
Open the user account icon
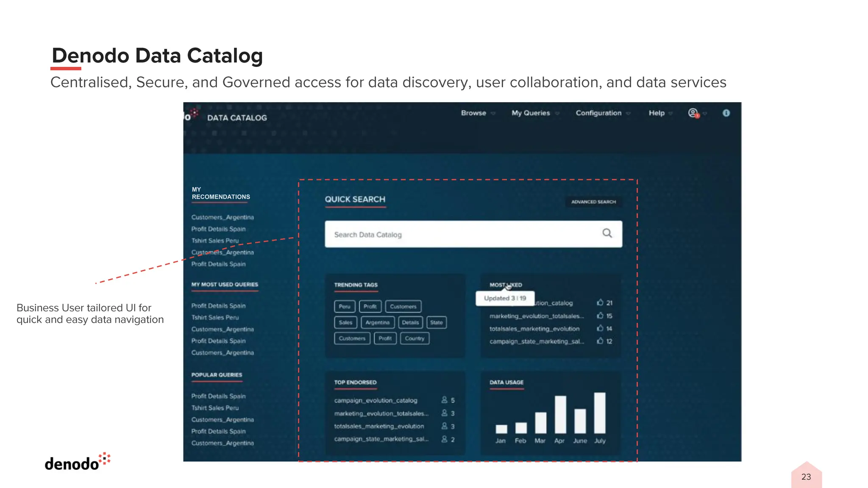click(693, 113)
